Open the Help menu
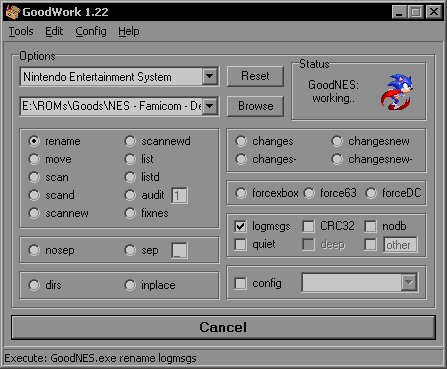447x369 pixels. tap(129, 31)
